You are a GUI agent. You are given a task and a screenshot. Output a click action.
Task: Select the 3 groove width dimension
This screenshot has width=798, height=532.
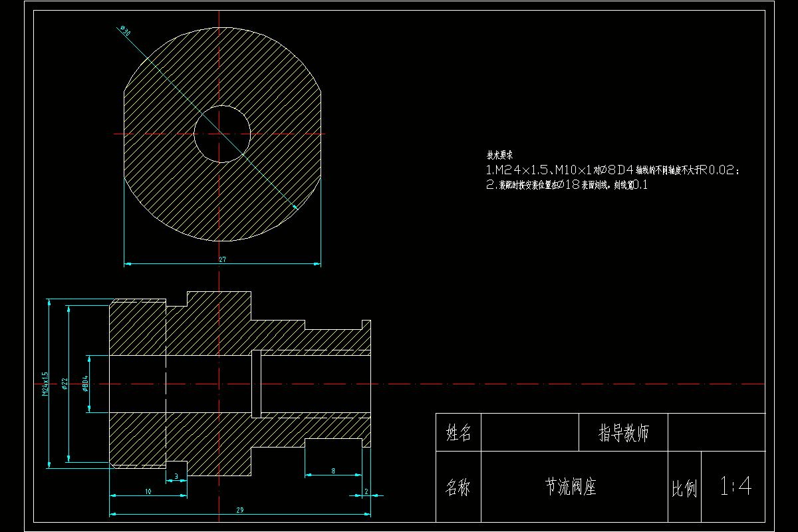click(176, 476)
